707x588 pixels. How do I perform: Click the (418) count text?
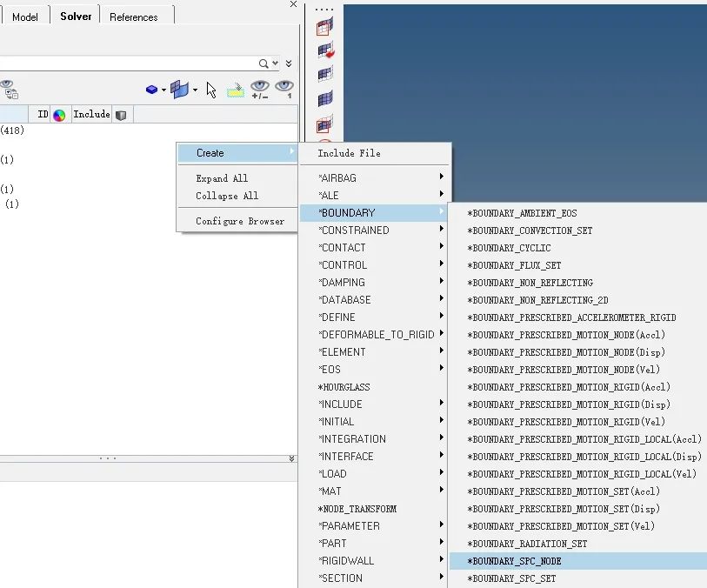(x=12, y=130)
